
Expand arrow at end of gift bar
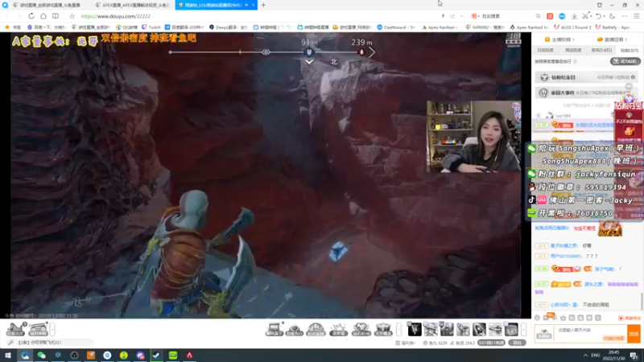point(523,329)
